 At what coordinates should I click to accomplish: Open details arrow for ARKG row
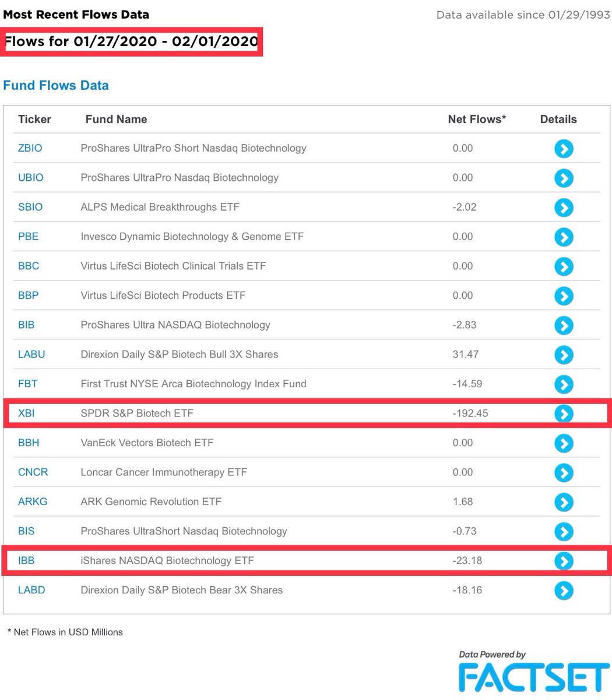pyautogui.click(x=564, y=502)
